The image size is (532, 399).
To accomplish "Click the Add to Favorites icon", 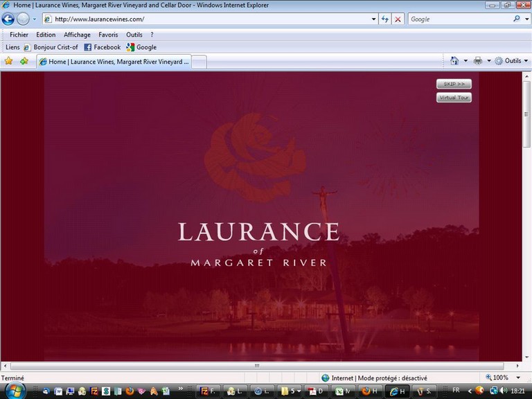I will (24, 61).
